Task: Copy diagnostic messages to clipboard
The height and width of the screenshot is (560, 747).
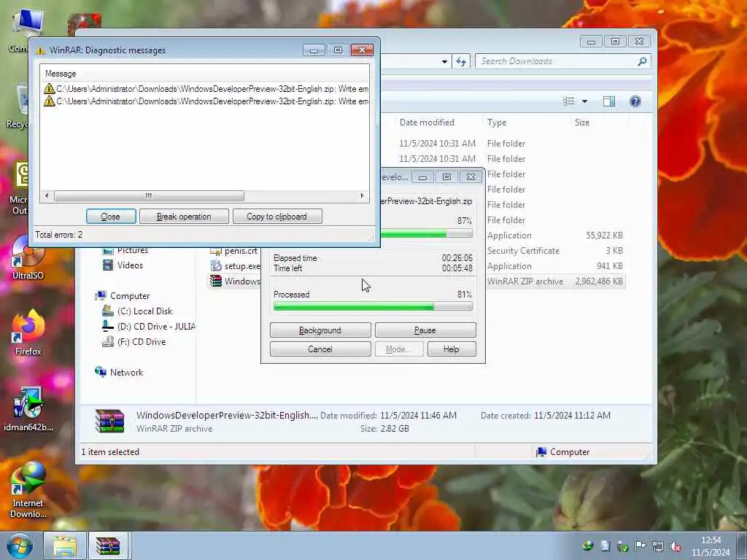Action: pyautogui.click(x=277, y=217)
